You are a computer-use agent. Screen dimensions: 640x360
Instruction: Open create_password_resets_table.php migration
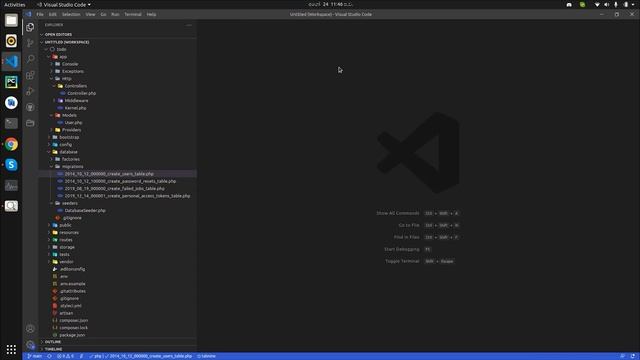tap(120, 181)
